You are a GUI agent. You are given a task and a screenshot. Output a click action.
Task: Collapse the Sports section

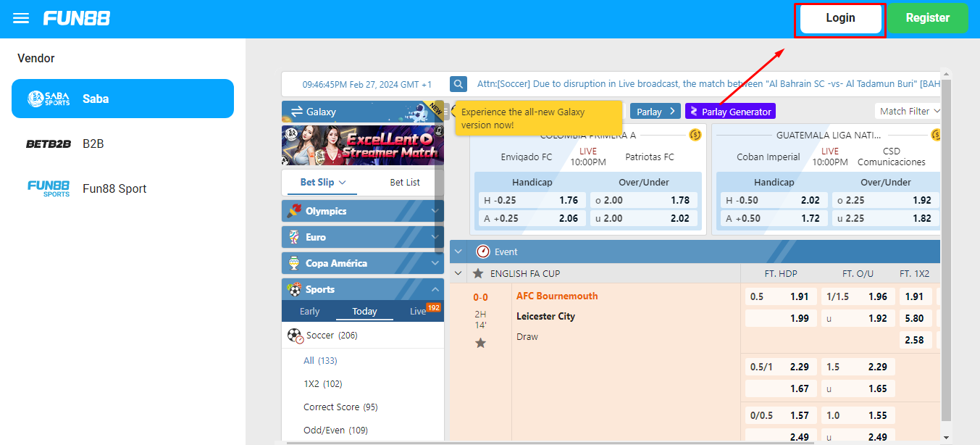tap(363, 289)
